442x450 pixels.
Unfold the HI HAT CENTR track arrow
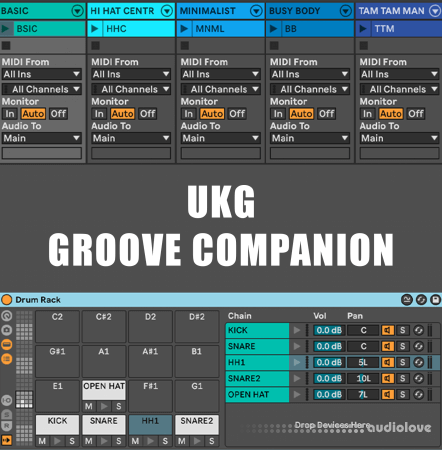[x=167, y=11]
